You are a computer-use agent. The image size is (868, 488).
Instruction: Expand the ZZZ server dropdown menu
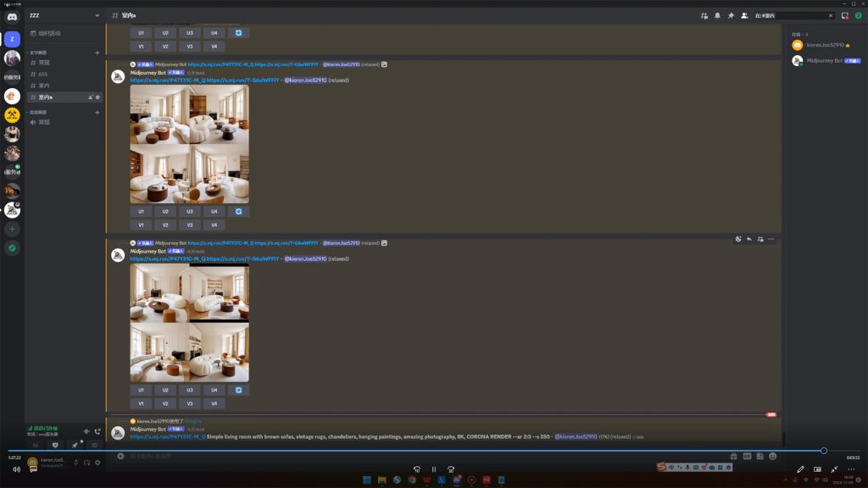pyautogui.click(x=97, y=15)
